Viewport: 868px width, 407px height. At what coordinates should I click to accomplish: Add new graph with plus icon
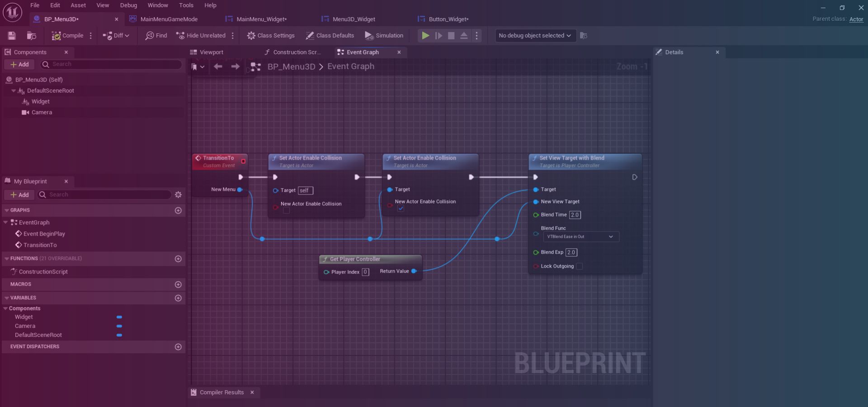(x=178, y=211)
